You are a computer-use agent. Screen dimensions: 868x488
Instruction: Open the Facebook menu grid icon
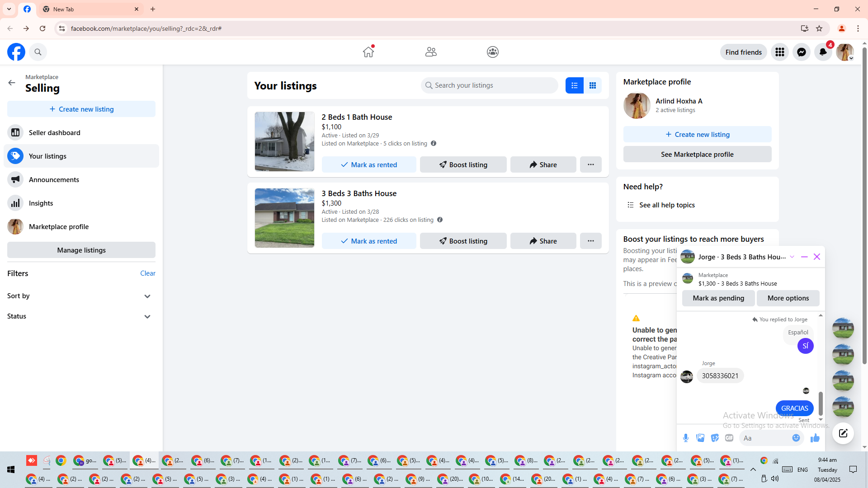tap(779, 52)
